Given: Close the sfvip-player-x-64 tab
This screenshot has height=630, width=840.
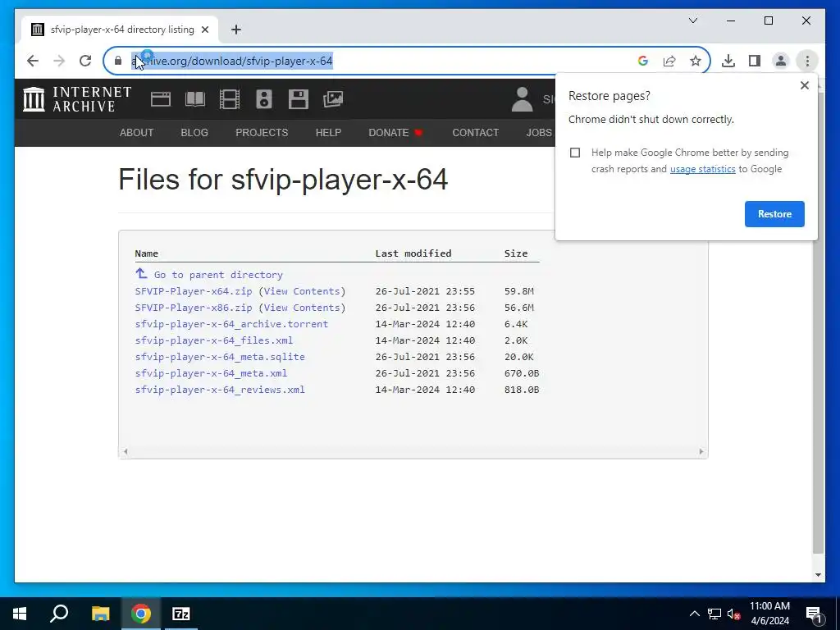Looking at the screenshot, I should point(205,30).
